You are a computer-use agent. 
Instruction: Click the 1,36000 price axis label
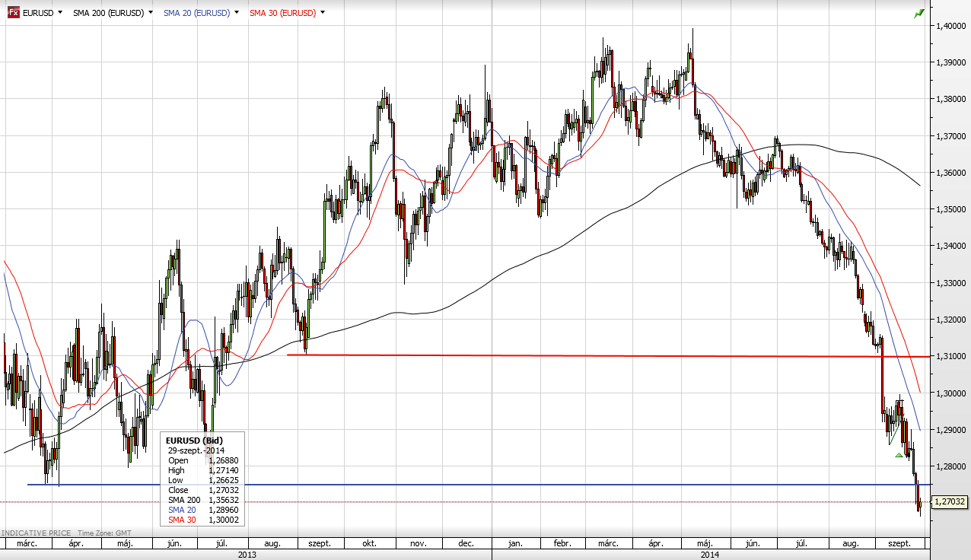coord(951,173)
